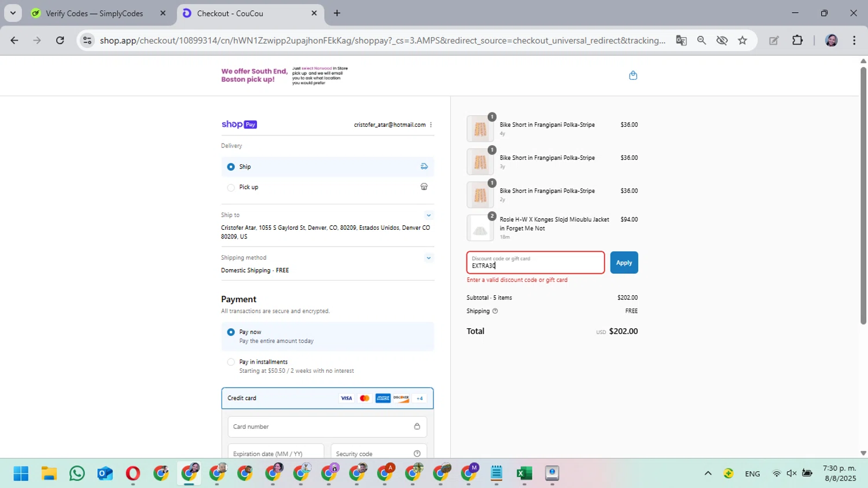The width and height of the screenshot is (868, 488).
Task: Apply the discount code
Action: [624, 263]
